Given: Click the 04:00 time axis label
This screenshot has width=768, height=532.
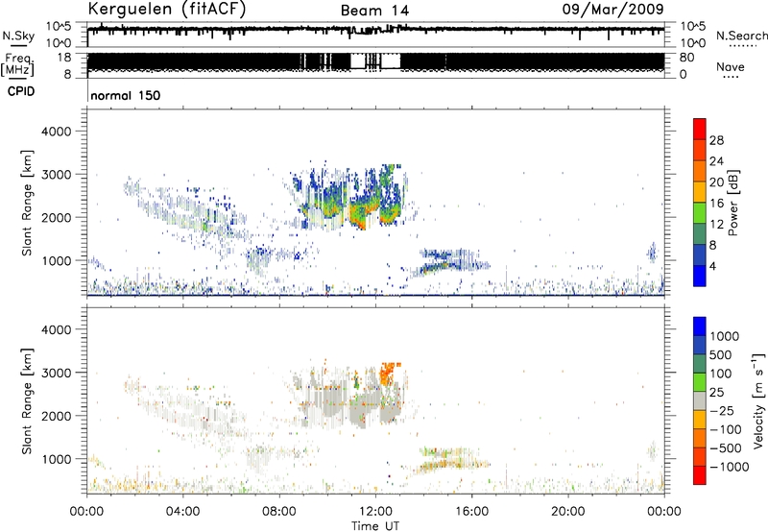Looking at the screenshot, I should click(x=182, y=512).
